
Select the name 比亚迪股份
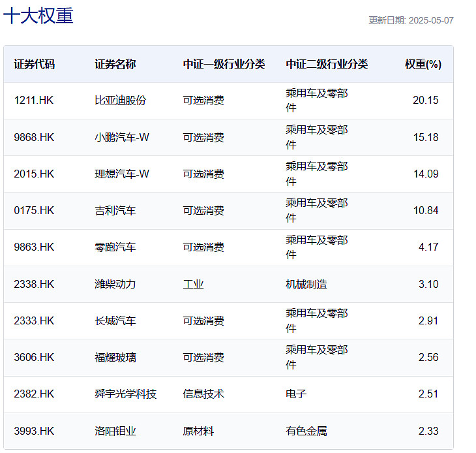[120, 101]
